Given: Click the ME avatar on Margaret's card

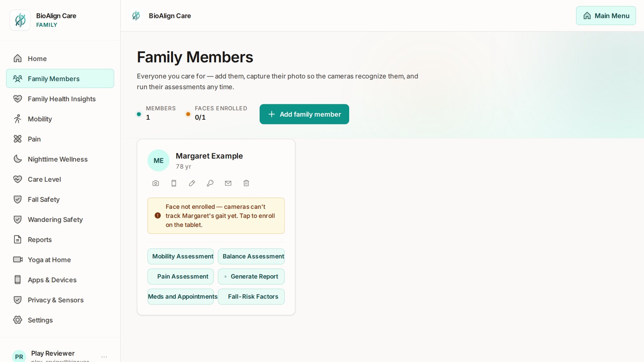Looking at the screenshot, I should (158, 160).
